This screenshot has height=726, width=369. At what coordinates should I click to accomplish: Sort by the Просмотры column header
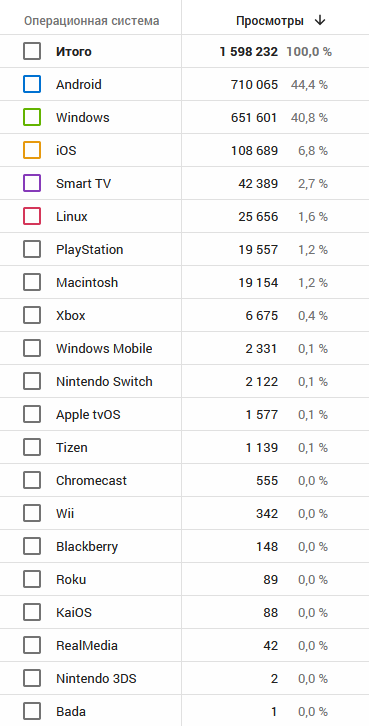click(270, 21)
